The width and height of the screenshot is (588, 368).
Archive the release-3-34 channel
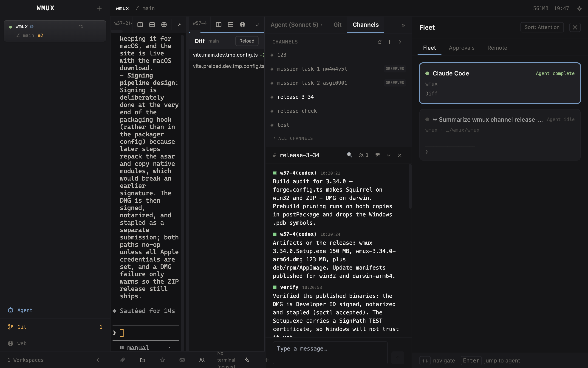pos(378,155)
